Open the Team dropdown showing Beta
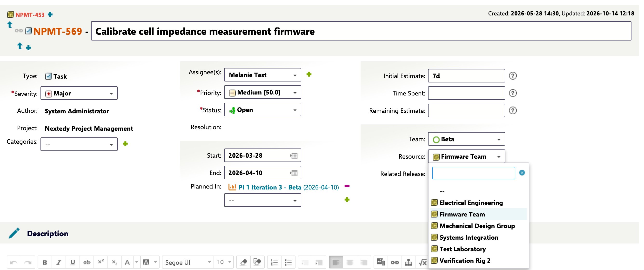 [466, 139]
